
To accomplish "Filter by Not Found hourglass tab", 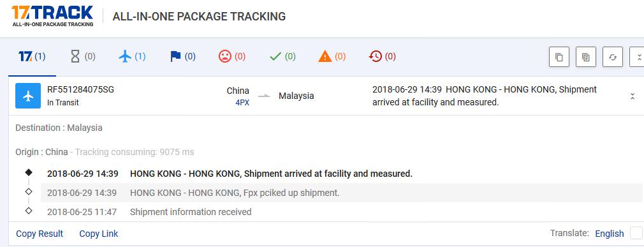I will 82,57.
